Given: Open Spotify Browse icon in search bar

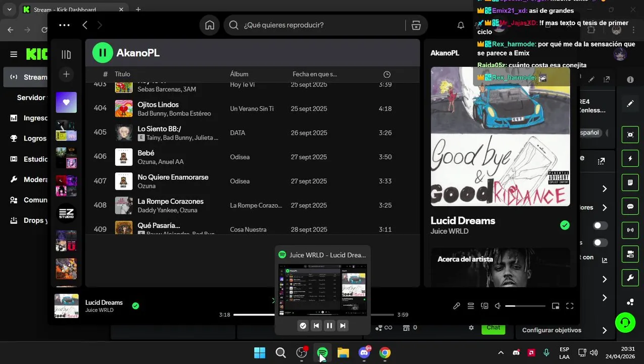Looking at the screenshot, I should 416,25.
